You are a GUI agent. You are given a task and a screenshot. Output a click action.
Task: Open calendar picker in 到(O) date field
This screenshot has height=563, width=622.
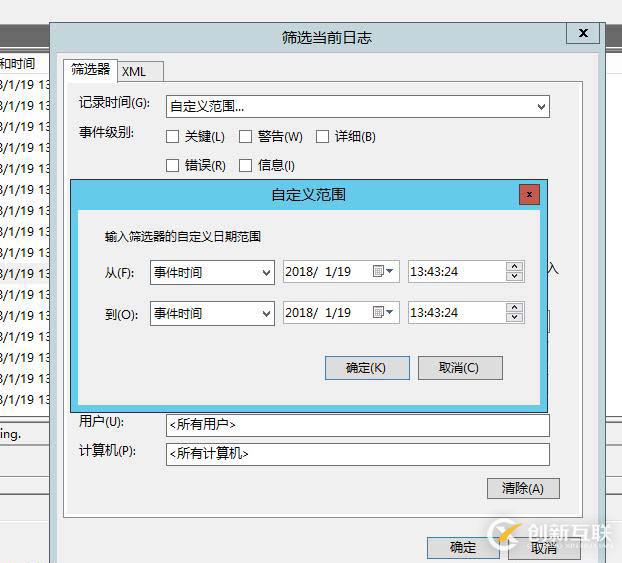click(x=383, y=313)
